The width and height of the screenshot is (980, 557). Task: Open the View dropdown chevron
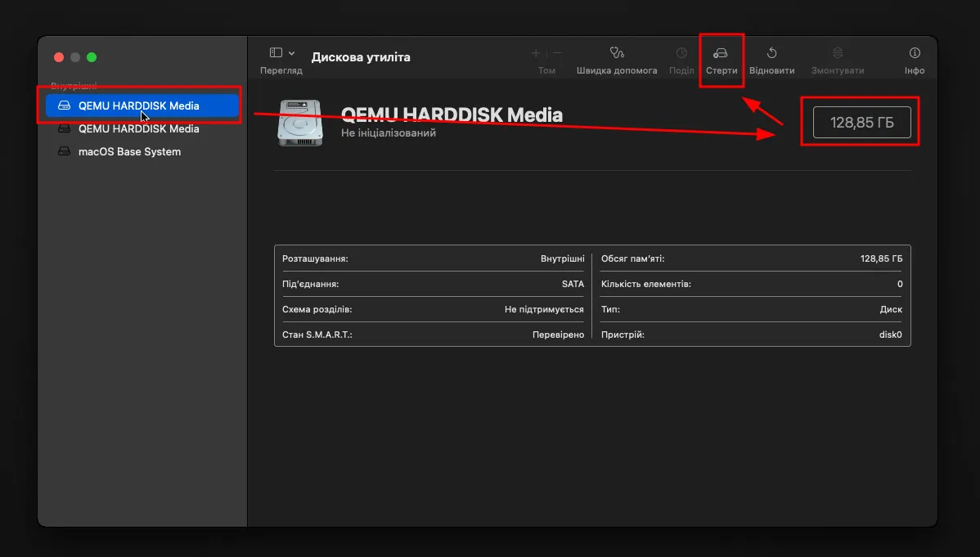click(x=291, y=54)
